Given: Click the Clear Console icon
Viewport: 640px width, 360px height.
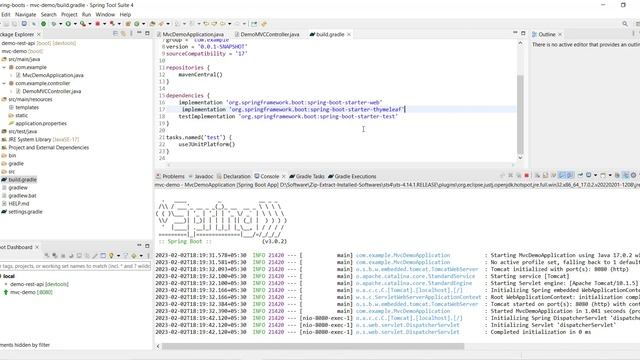Looking at the screenshot, I should (538, 176).
